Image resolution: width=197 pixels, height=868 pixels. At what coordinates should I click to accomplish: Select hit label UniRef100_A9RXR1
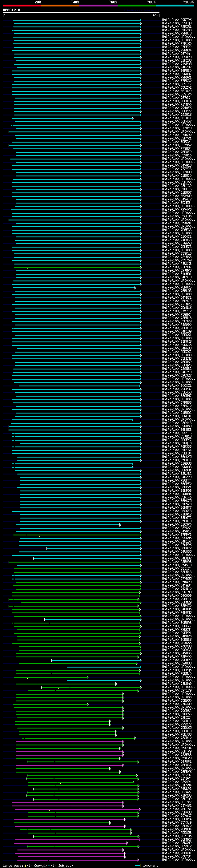[x=177, y=26]
